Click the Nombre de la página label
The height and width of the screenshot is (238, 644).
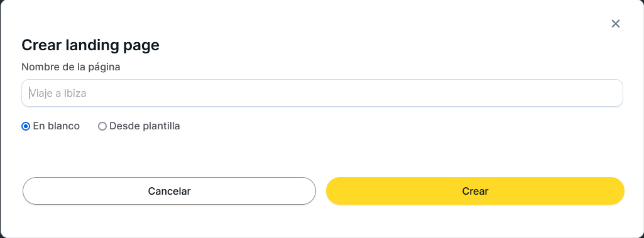(70, 67)
